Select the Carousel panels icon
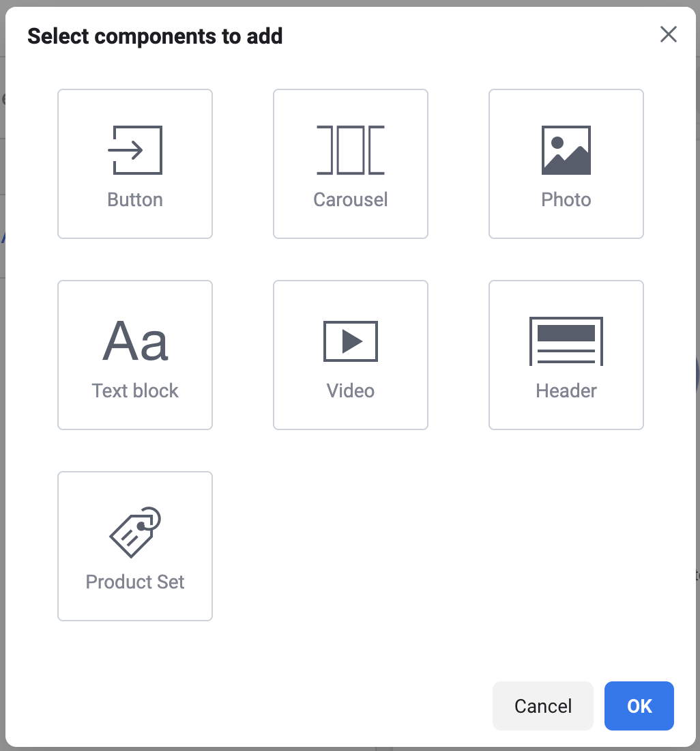Viewport: 700px width, 751px height. 351,150
